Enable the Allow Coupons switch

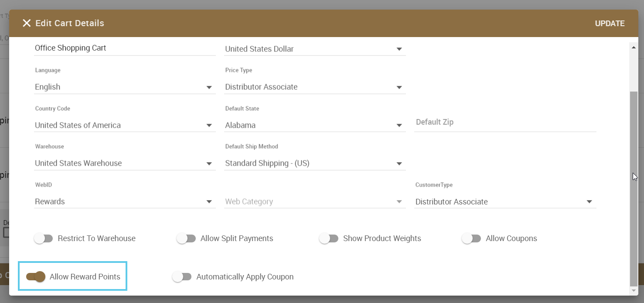coord(471,238)
